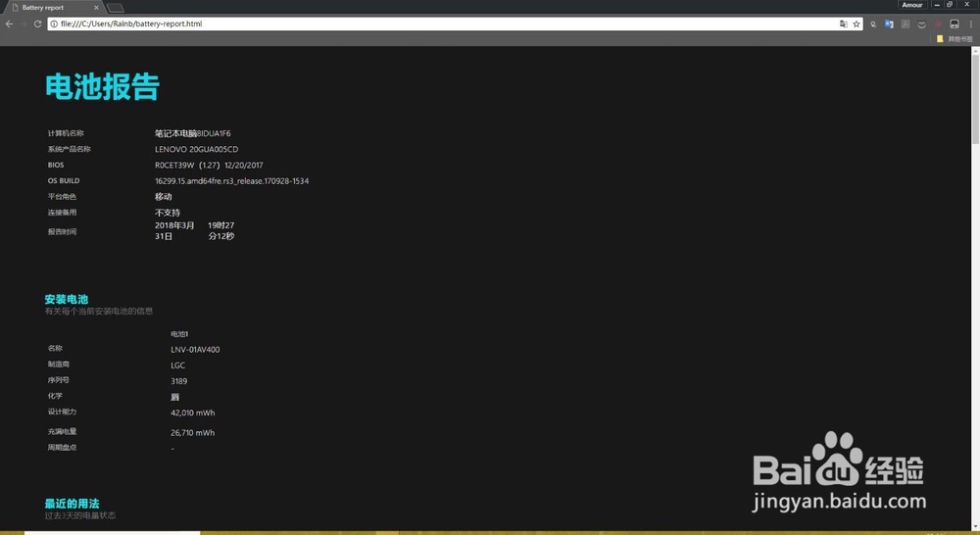Click the 计算机名称 label
980x535 pixels.
[x=66, y=133]
